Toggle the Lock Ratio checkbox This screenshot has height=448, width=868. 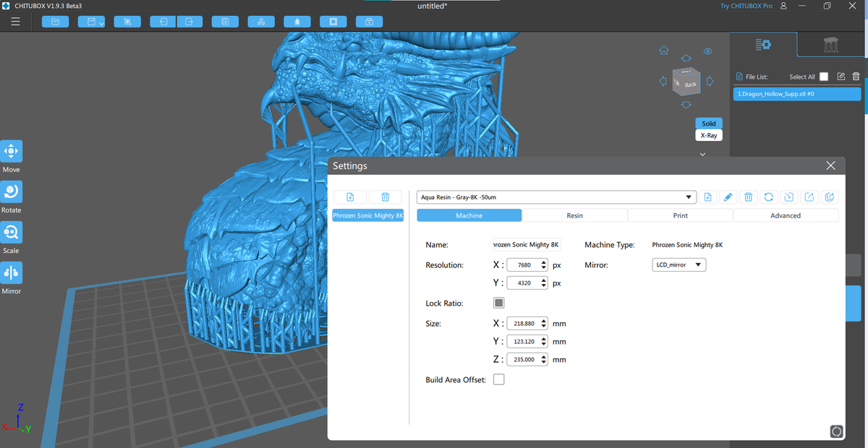[498, 303]
